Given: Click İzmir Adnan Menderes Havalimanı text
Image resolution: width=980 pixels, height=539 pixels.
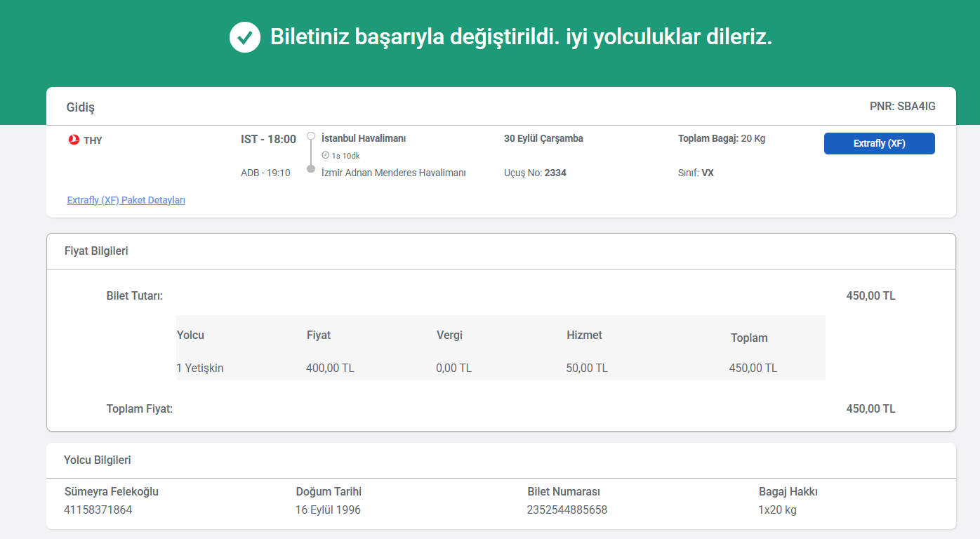Looking at the screenshot, I should click(394, 173).
